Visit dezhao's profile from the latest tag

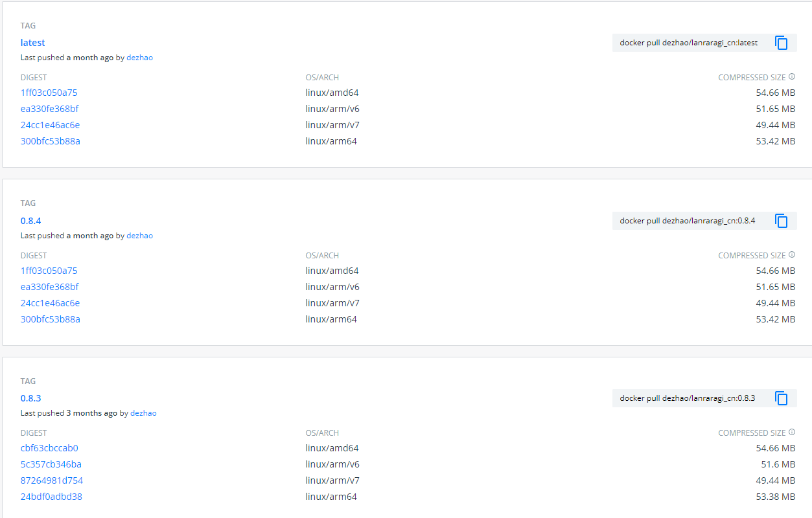139,57
